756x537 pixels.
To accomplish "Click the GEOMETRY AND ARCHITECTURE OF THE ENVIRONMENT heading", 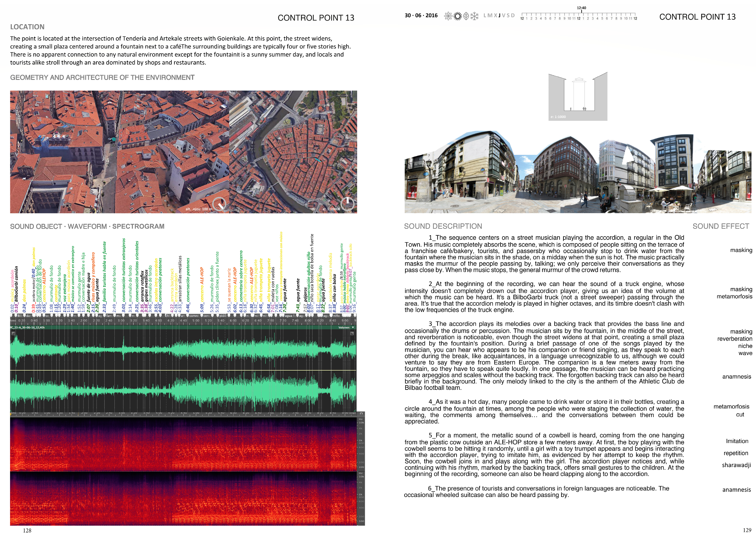I will coord(102,77).
